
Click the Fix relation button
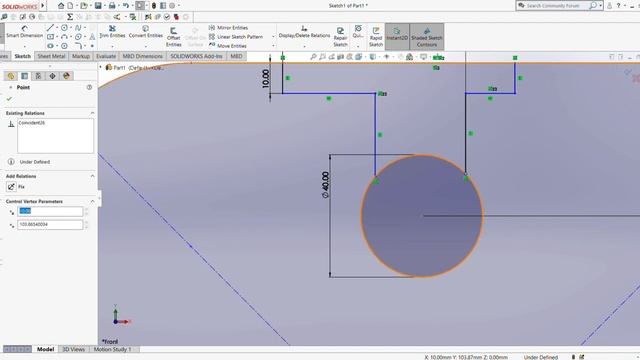[x=11, y=187]
